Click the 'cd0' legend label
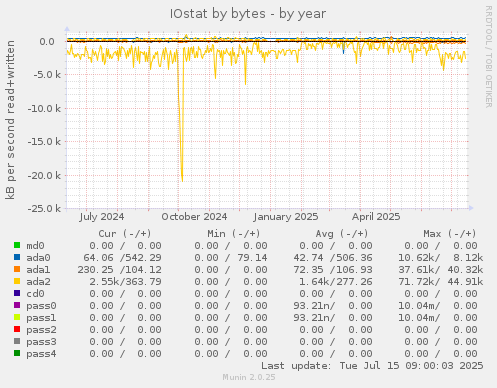 35,294
